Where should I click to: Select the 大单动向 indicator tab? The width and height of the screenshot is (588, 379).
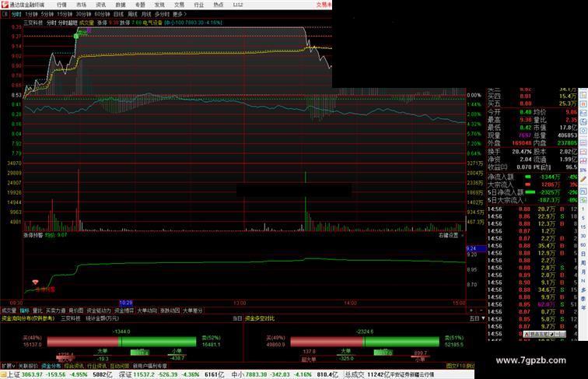click(x=147, y=311)
